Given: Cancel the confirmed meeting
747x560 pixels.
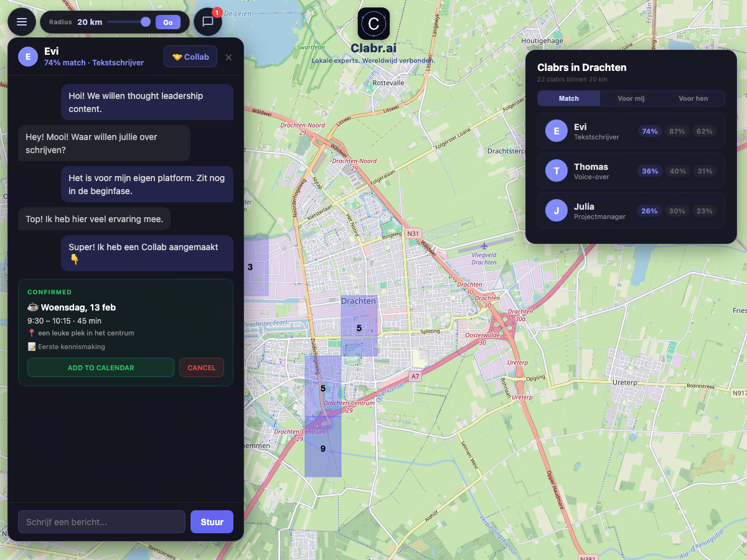Looking at the screenshot, I should point(201,367).
